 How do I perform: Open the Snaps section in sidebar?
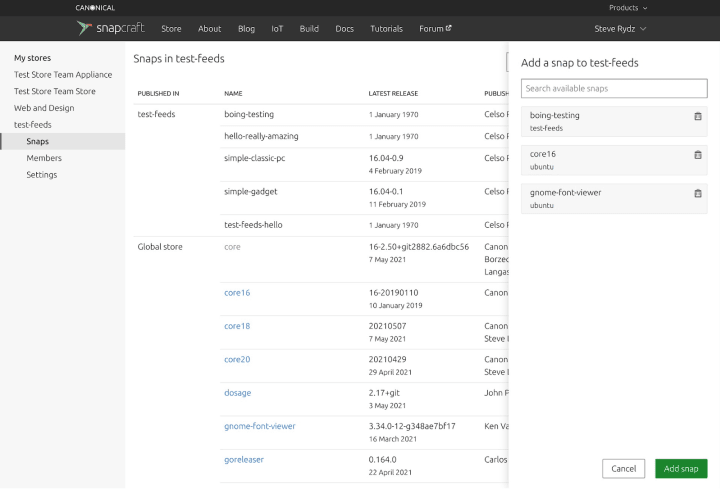pyautogui.click(x=63, y=141)
